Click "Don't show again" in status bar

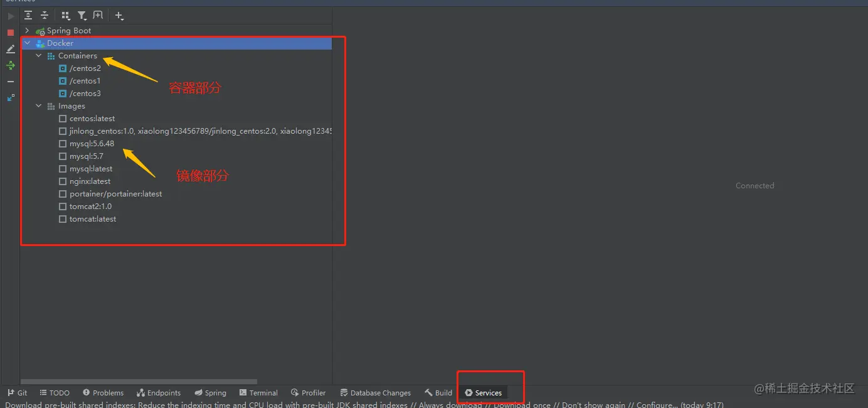coord(593,405)
